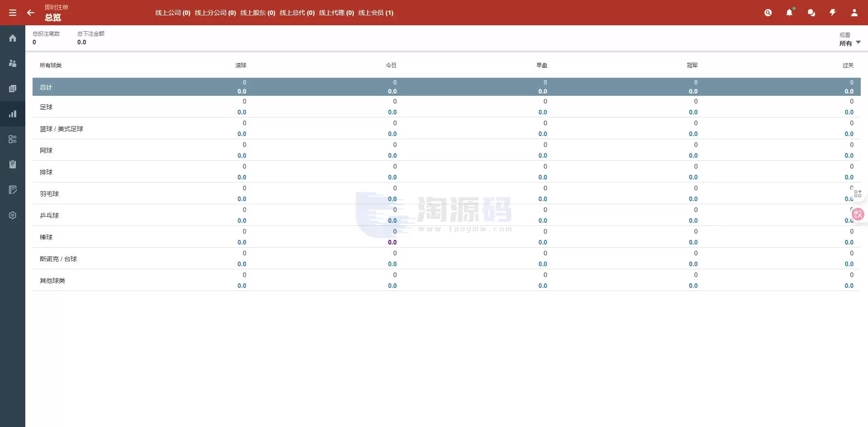This screenshot has height=427, width=868.
Task: Select 线上股东 (0) in header
Action: (258, 13)
